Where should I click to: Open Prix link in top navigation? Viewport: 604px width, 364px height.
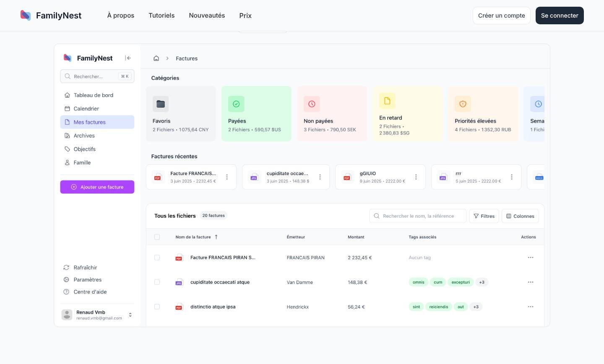[245, 15]
